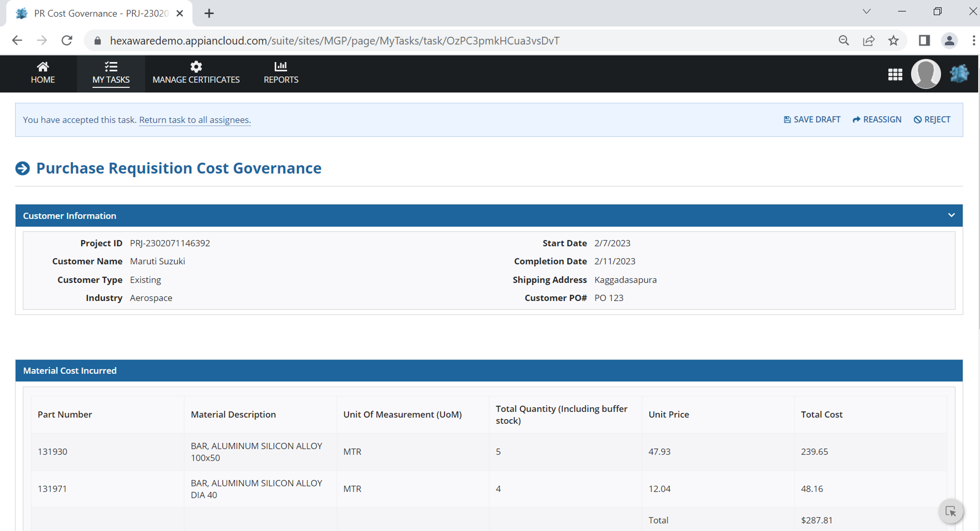Click the Unit Price column header
Viewport: 980px width, 531px height.
[x=668, y=415]
